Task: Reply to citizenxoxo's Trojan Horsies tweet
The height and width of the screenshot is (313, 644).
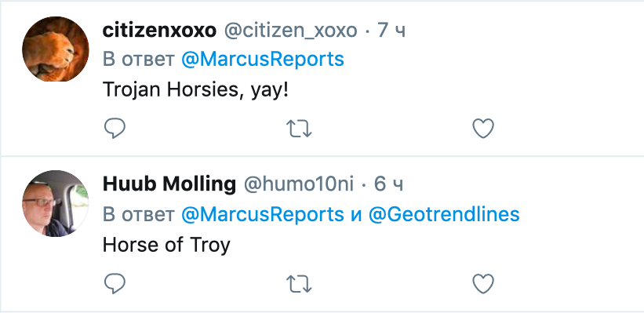Action: tap(115, 129)
